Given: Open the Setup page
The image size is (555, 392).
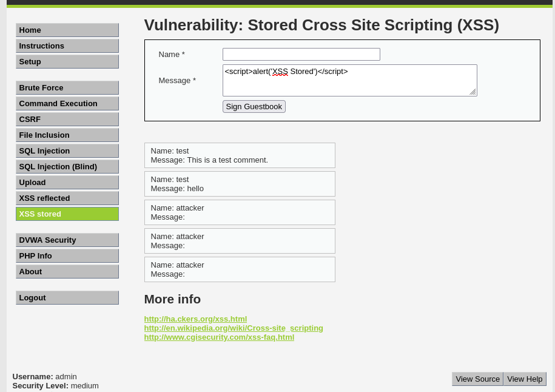Looking at the screenshot, I should (67, 62).
